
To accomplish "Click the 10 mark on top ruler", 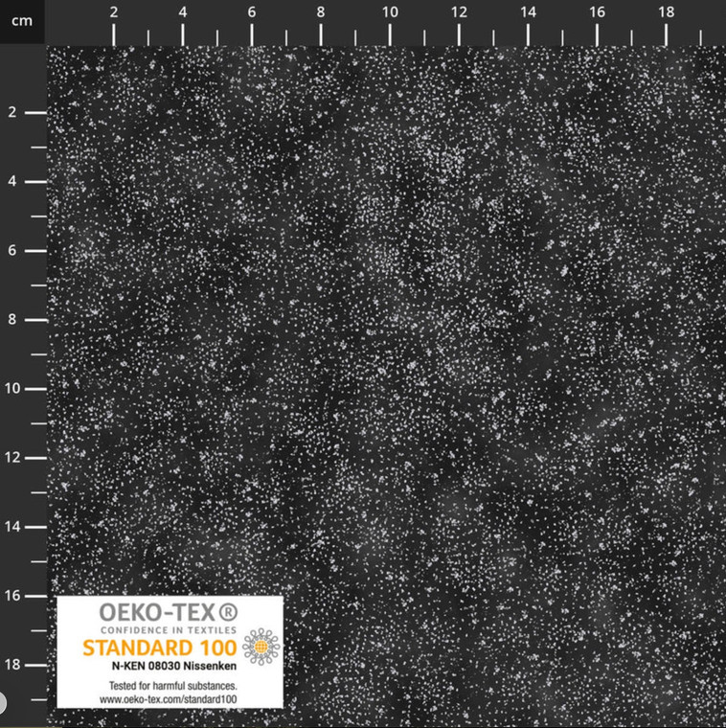I will point(390,12).
